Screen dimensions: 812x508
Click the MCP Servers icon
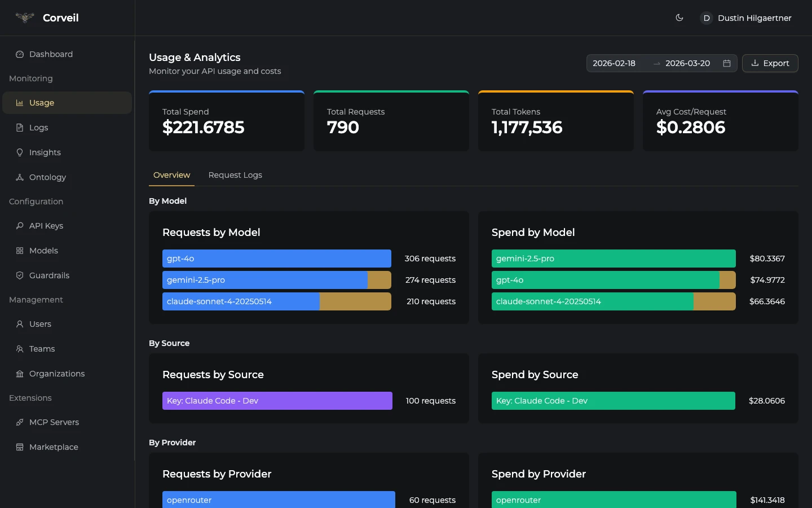pyautogui.click(x=20, y=422)
